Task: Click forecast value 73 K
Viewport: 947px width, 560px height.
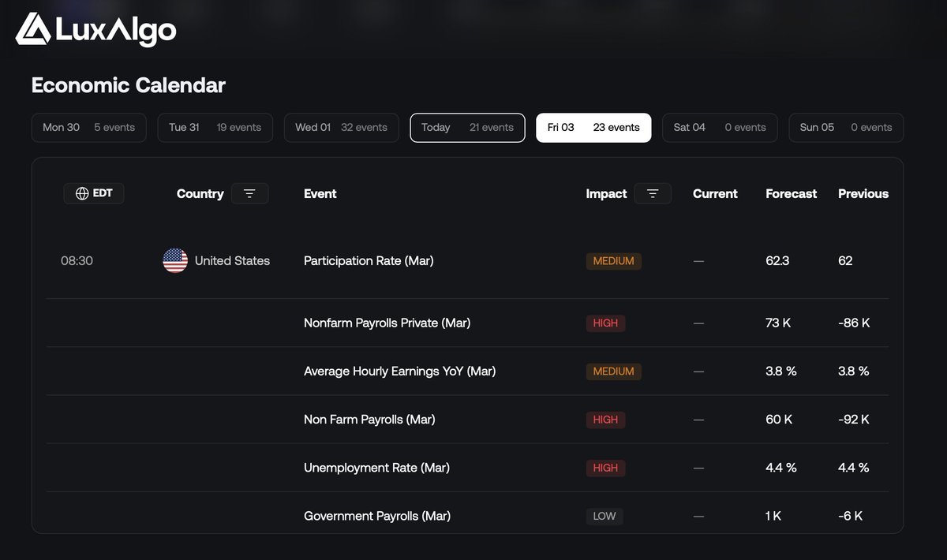Action: [x=778, y=323]
